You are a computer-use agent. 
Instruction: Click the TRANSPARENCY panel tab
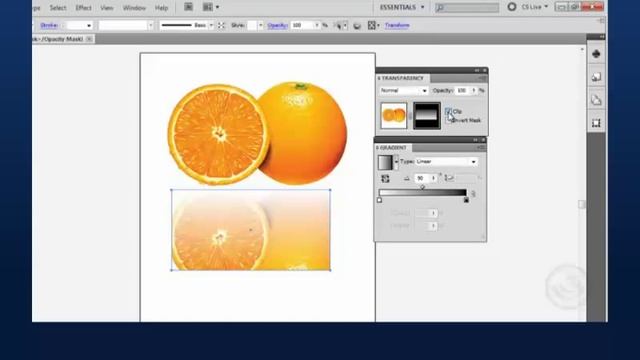(x=402, y=78)
